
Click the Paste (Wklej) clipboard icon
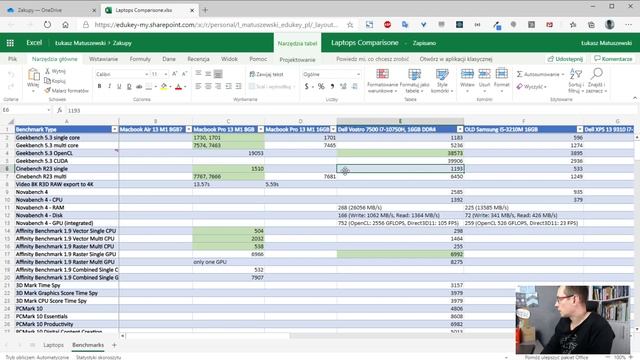[x=33, y=75]
